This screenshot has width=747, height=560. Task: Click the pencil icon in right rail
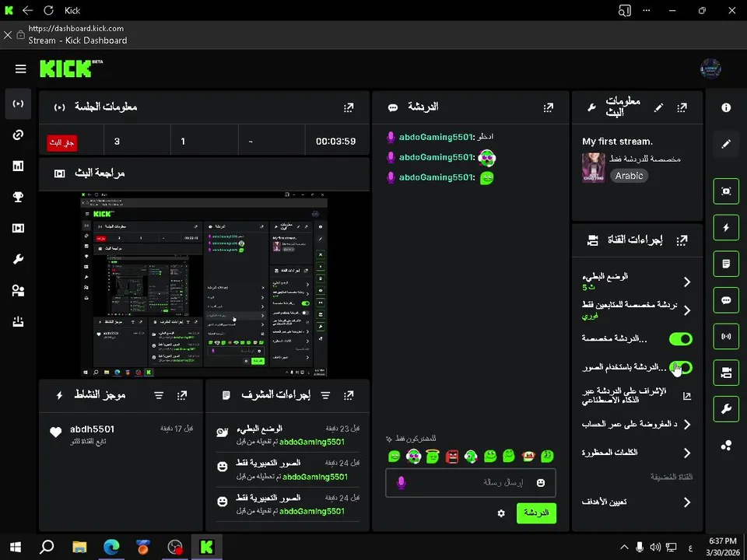[726, 144]
